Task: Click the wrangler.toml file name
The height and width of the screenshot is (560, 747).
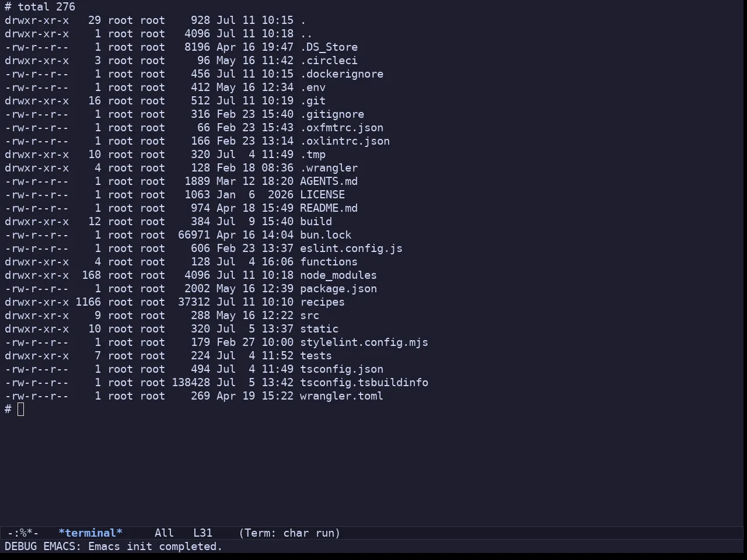Action: [x=341, y=396]
